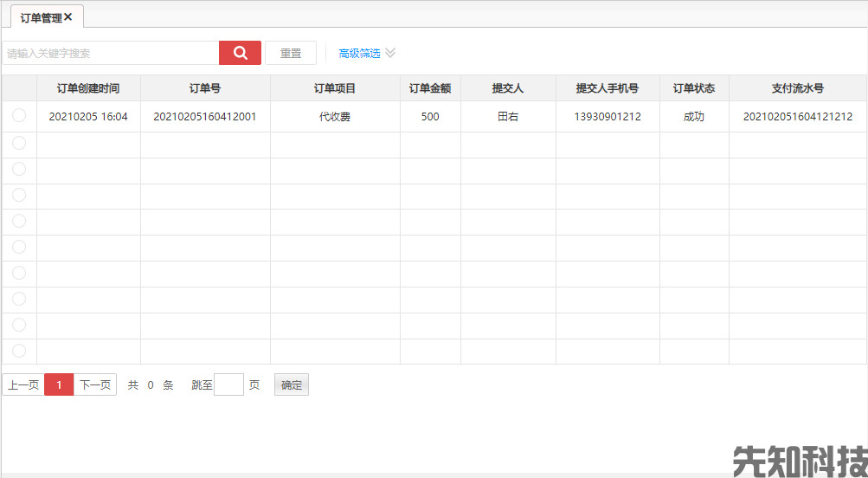Click the 支付流水号 column header
This screenshot has width=868, height=478.
(798, 88)
